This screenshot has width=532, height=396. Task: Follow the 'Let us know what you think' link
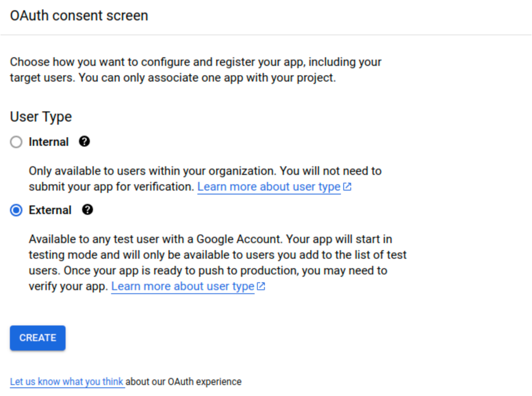pyautogui.click(x=66, y=381)
